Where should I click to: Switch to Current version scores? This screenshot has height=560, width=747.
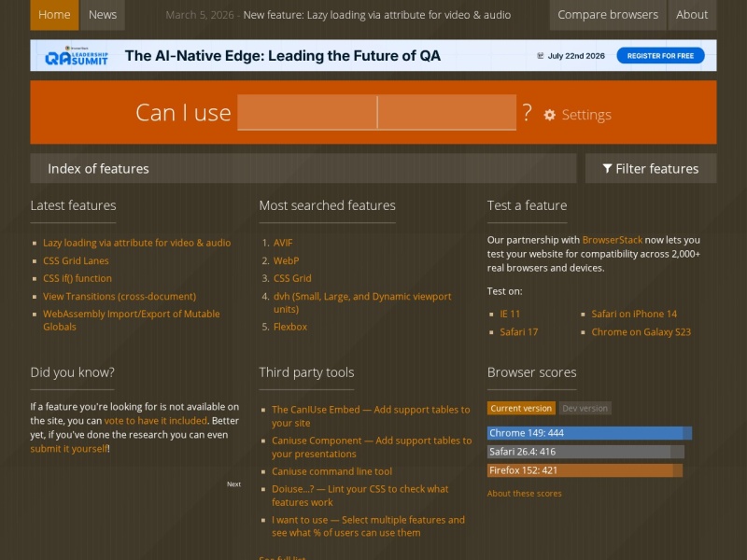coord(521,408)
